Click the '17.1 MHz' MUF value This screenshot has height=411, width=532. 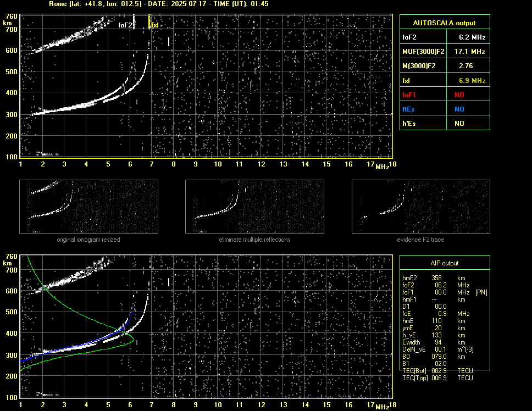click(469, 52)
